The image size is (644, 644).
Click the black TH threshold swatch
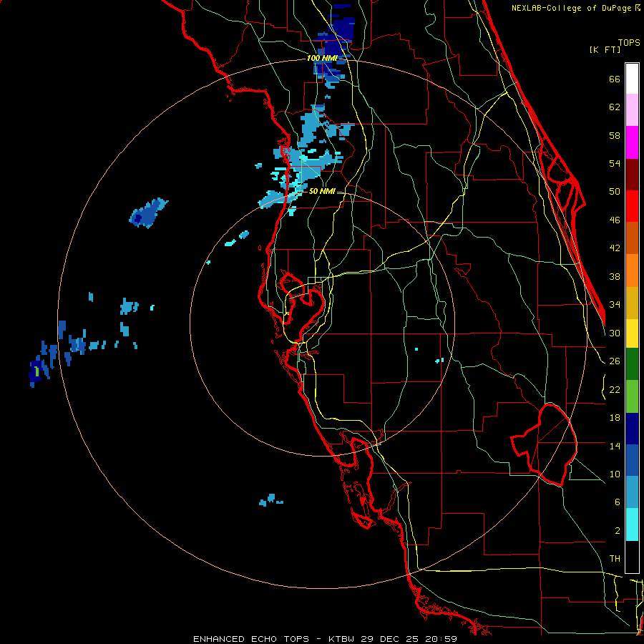pyautogui.click(x=632, y=557)
